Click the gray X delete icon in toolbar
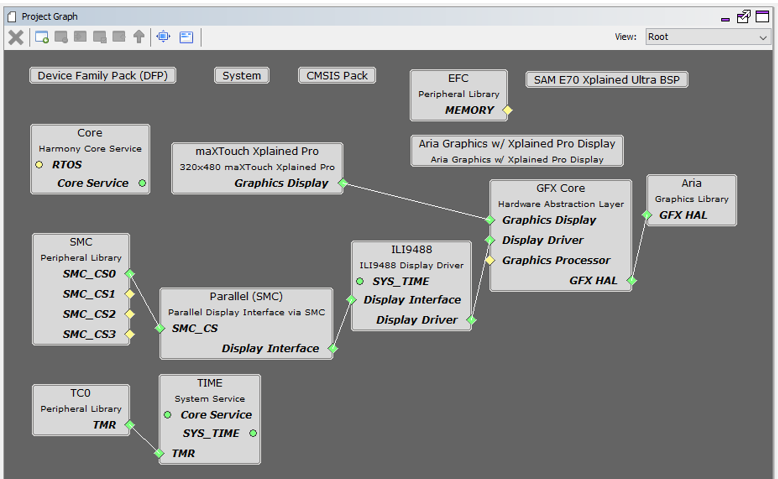Image resolution: width=778 pixels, height=479 pixels. point(16,37)
